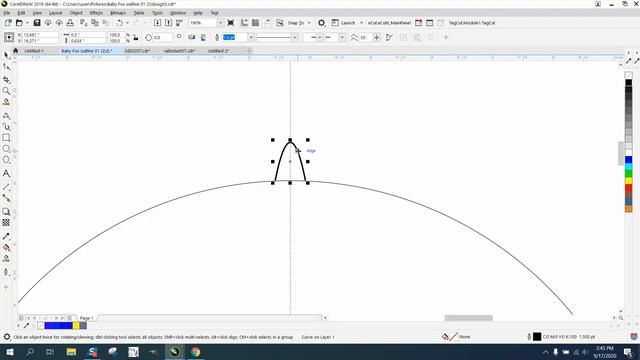Select the Rectangle tool in the toolbox
640x360 pixels.
(x=6, y=138)
